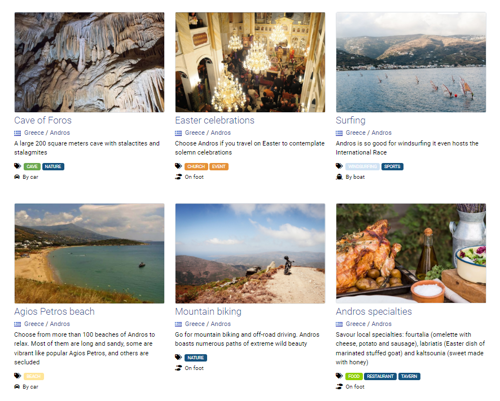Image resolution: width=500 pixels, height=401 pixels.
Task: Open the Andros specialties title link
Action: tap(374, 312)
